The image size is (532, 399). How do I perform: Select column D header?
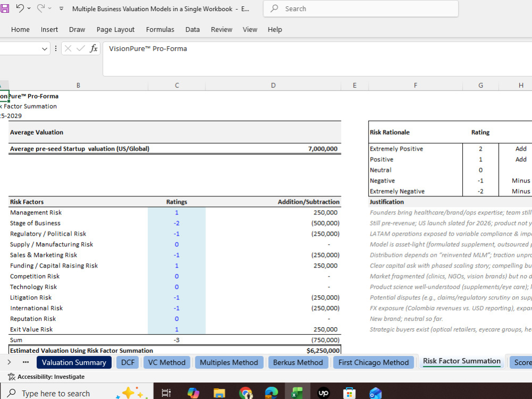(x=273, y=86)
